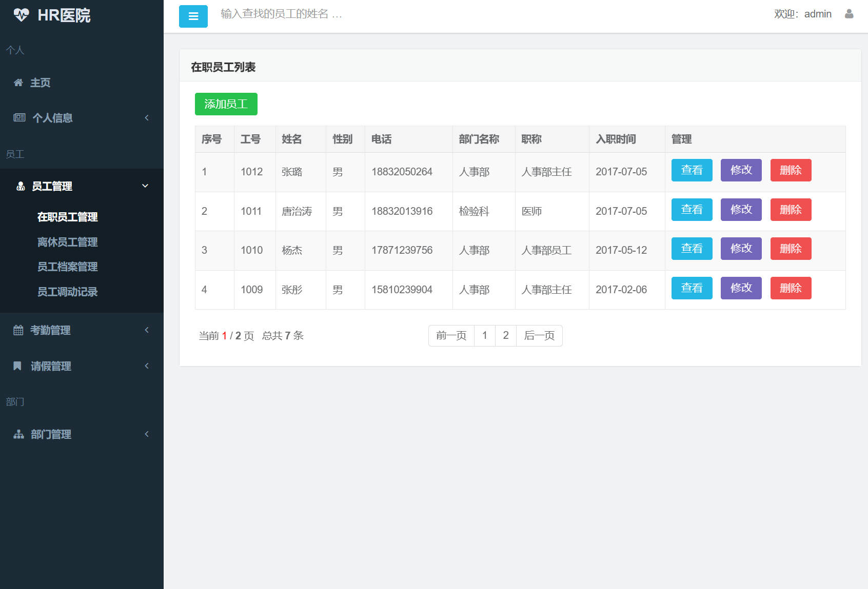Click the 部门管理 hierarchy icon

pyautogui.click(x=18, y=434)
